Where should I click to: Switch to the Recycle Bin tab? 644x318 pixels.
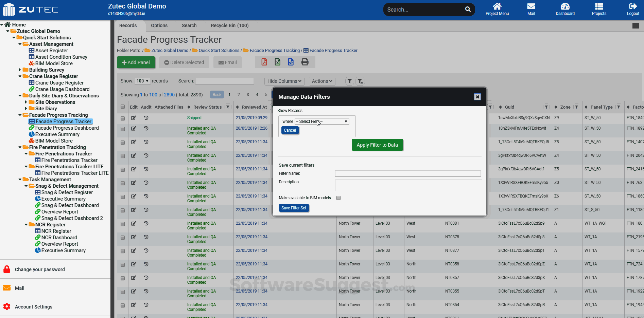click(229, 25)
